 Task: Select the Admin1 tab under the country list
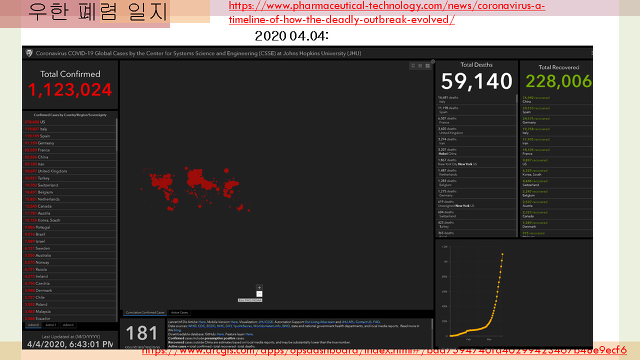(x=51, y=325)
